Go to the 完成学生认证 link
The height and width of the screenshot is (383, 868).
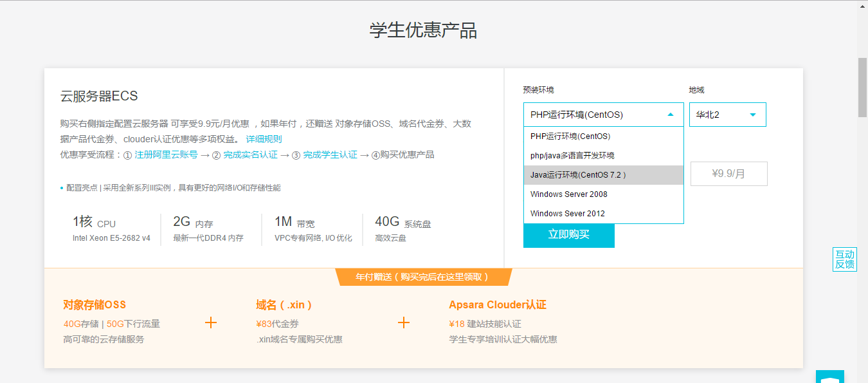(330, 154)
